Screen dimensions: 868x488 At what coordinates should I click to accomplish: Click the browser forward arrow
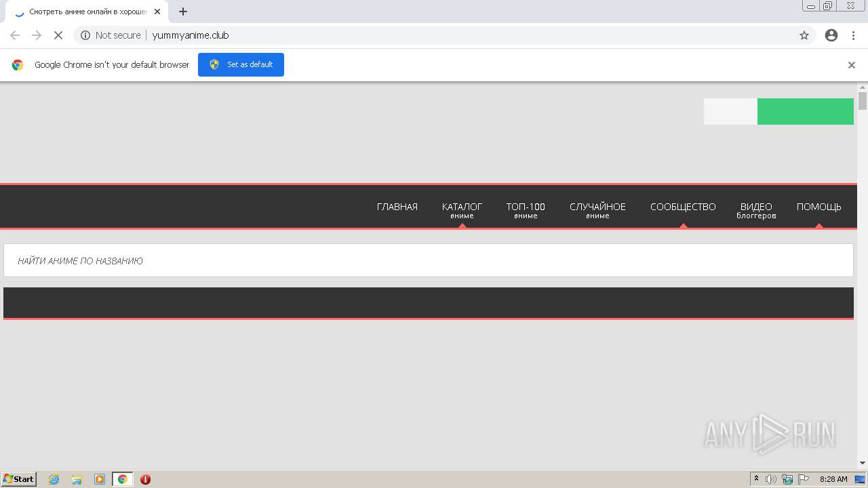[37, 35]
